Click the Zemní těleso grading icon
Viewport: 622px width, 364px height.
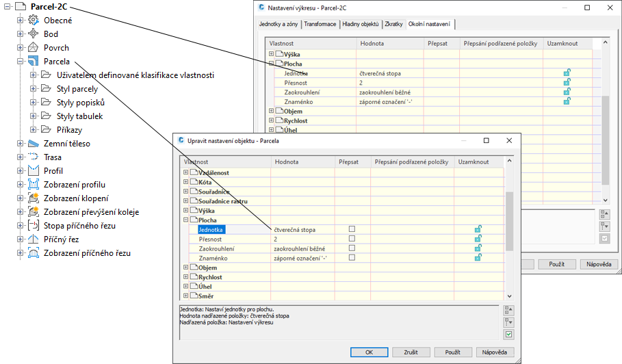[34, 144]
